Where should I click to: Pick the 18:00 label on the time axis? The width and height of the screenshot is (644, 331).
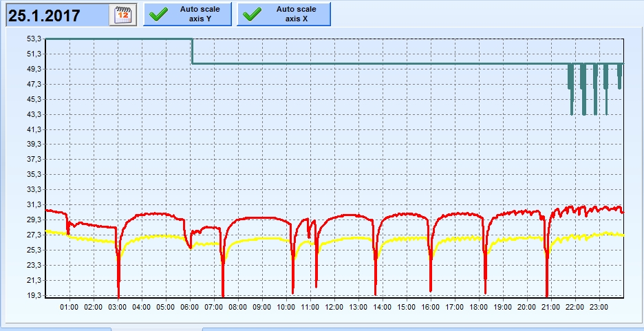point(478,306)
